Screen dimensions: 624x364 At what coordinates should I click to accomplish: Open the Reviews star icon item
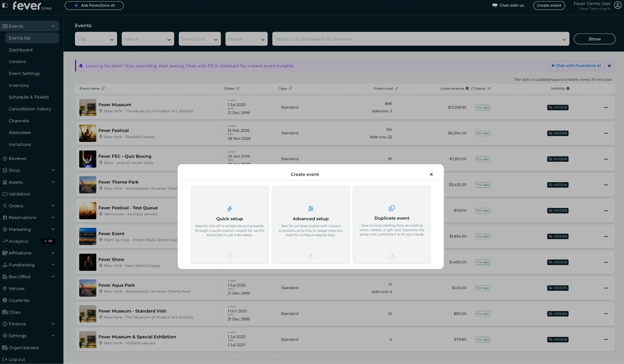pos(5,159)
